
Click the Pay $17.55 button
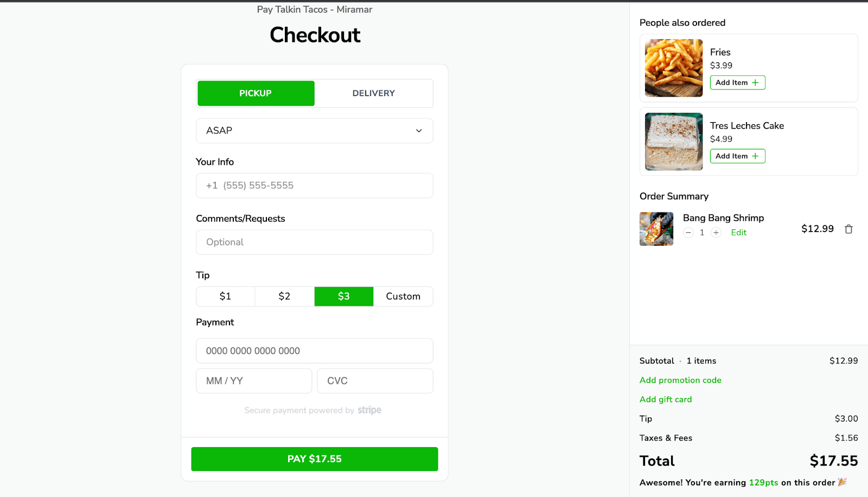(315, 459)
